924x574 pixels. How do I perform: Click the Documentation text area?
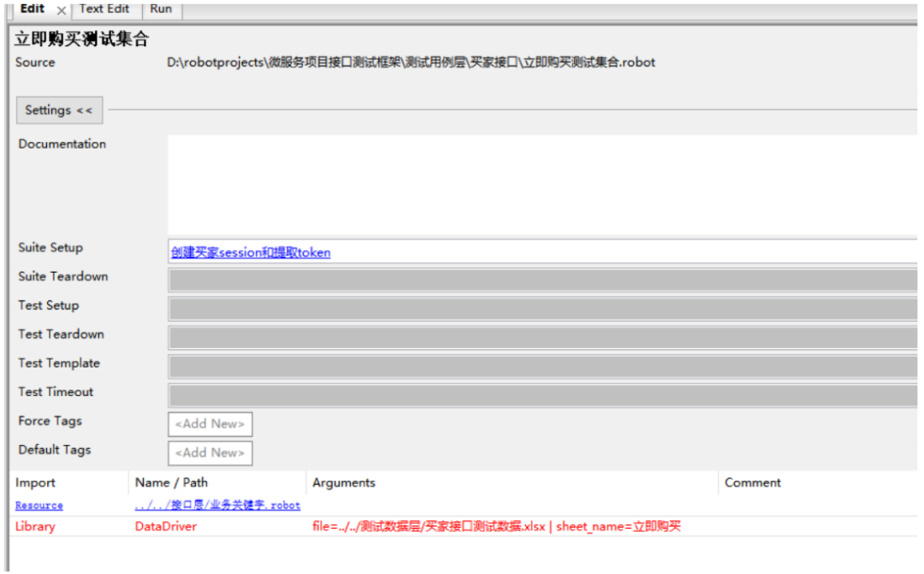pyautogui.click(x=542, y=185)
